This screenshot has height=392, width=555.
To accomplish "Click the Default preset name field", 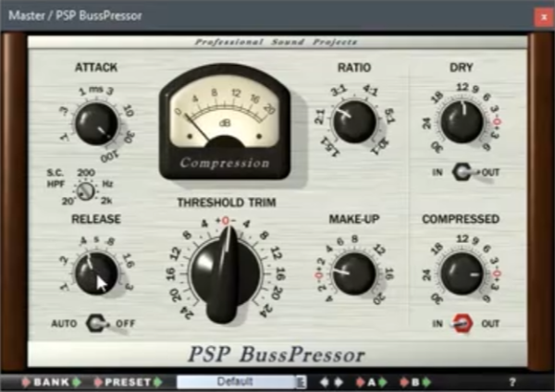I will pyautogui.click(x=237, y=382).
